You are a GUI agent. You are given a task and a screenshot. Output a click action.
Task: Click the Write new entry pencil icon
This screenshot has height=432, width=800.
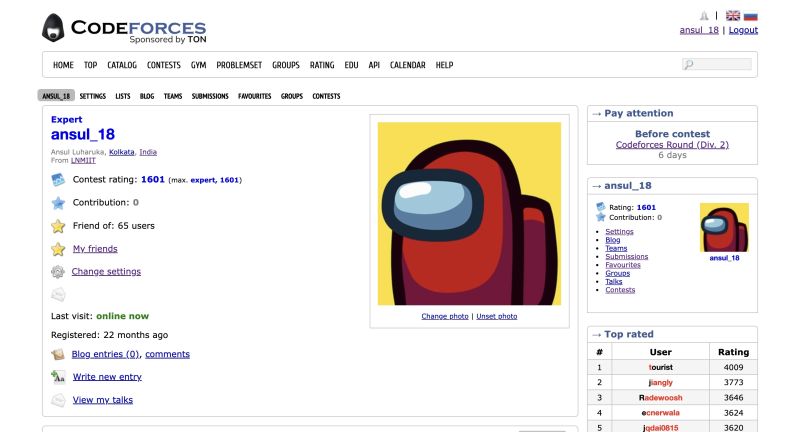point(58,377)
